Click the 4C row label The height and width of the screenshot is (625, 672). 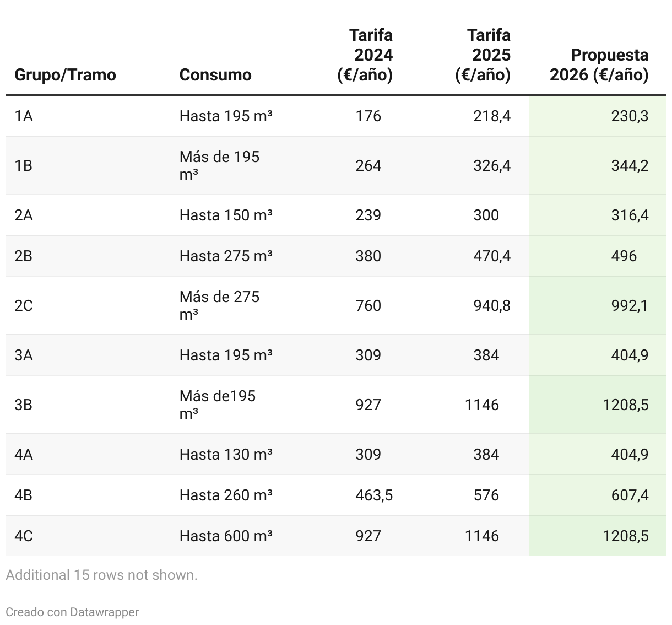tap(24, 536)
